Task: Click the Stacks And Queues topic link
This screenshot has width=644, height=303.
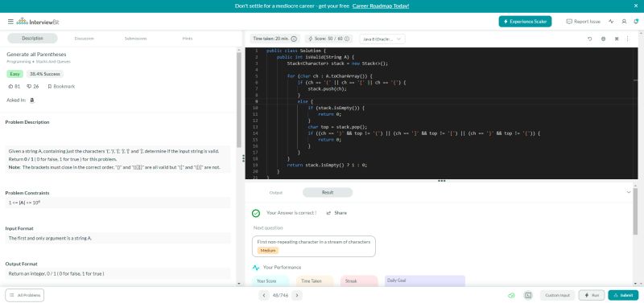Action: click(x=53, y=62)
